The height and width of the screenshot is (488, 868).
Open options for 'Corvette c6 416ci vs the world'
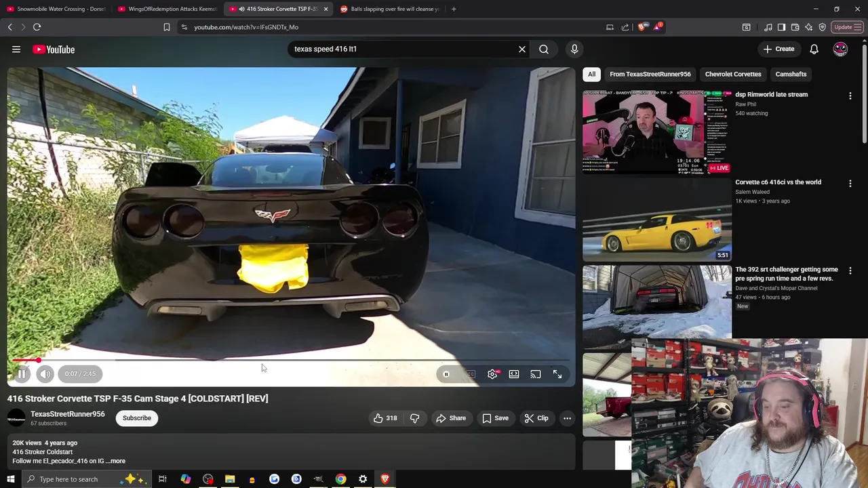coord(850,184)
